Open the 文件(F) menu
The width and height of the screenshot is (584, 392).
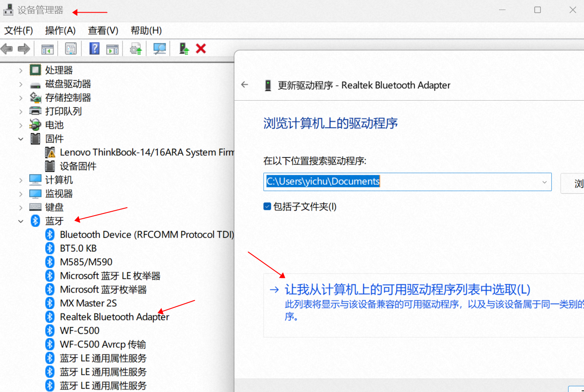(18, 30)
